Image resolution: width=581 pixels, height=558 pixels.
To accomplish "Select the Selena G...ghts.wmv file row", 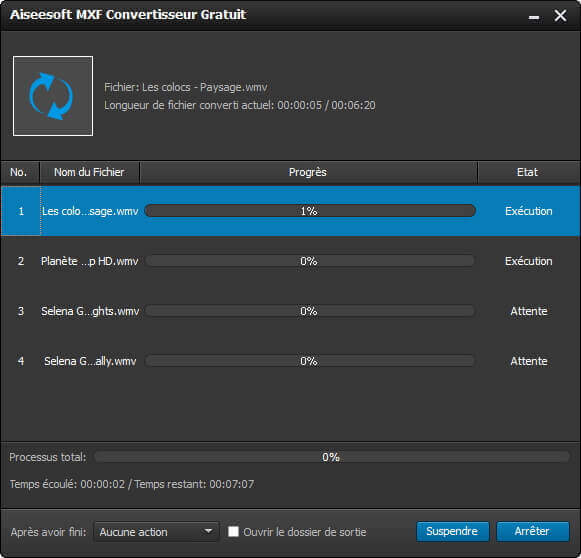I will click(290, 311).
